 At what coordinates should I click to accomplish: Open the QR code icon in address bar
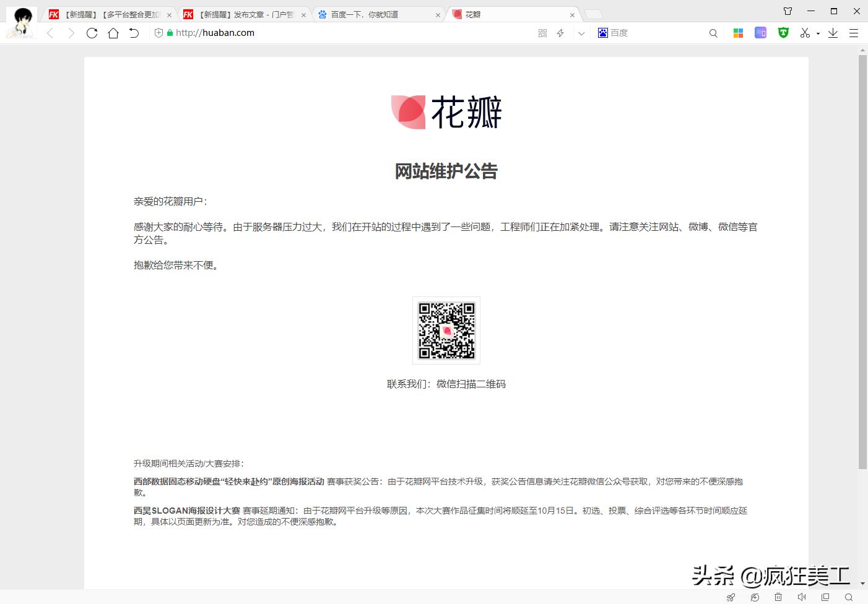point(542,33)
